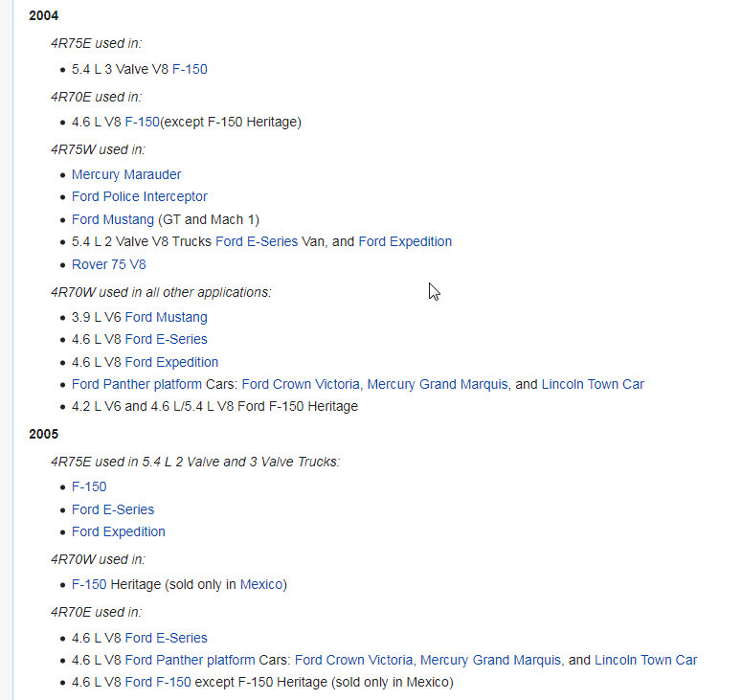Open Lincoln Town Car link under 2004
The image size is (742, 700).
[x=593, y=384]
